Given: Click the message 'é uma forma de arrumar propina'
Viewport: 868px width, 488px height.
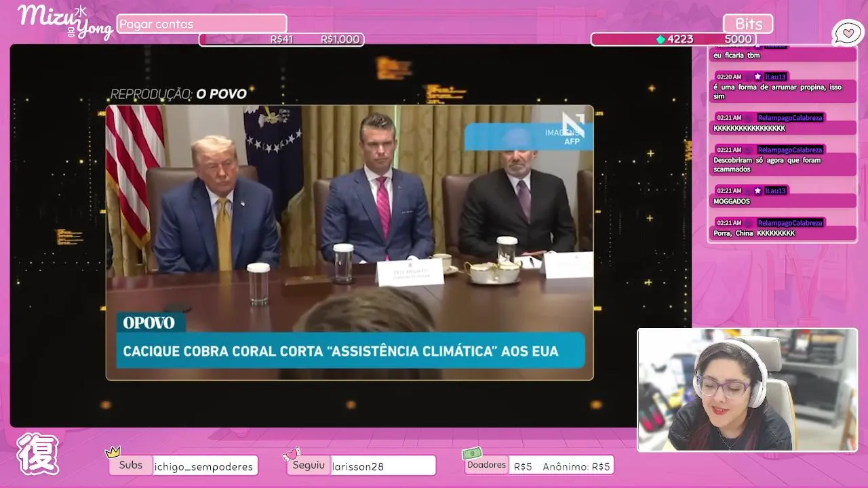Looking at the screenshot, I should (x=777, y=91).
